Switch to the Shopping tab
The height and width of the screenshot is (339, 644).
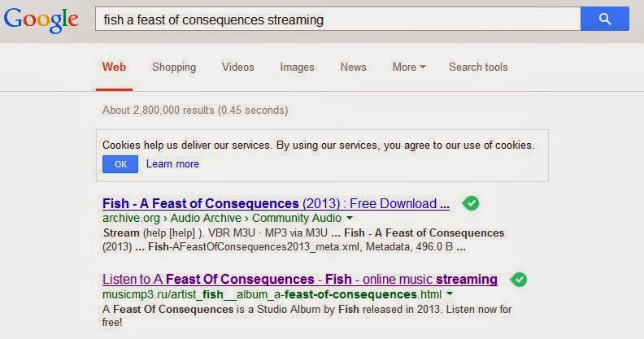click(174, 67)
